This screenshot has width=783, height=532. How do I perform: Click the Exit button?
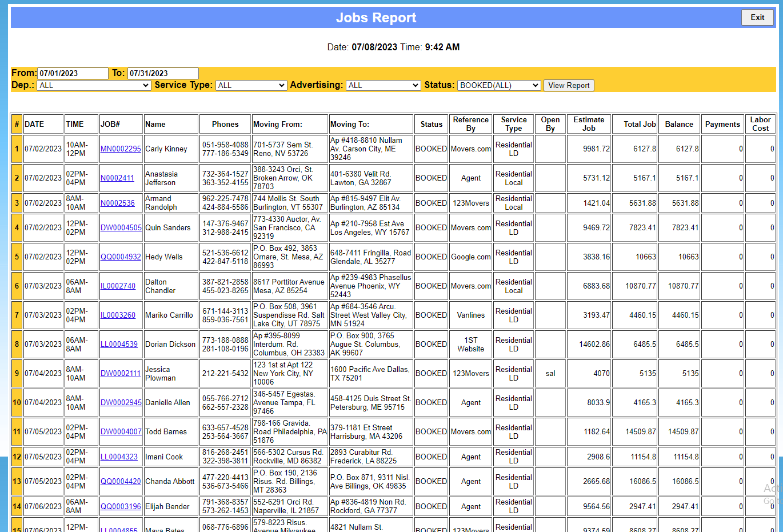click(757, 17)
